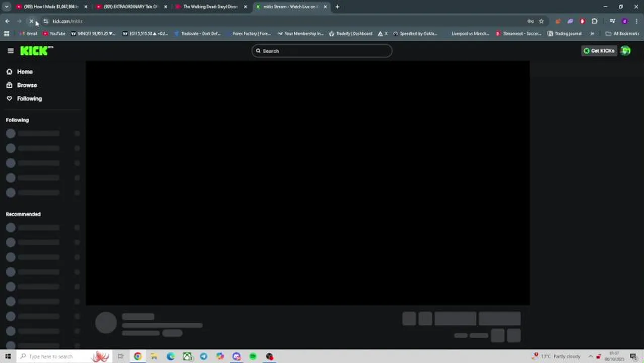Click the kick.com address bar
Screen dimensions: 644x363
pos(282,21)
